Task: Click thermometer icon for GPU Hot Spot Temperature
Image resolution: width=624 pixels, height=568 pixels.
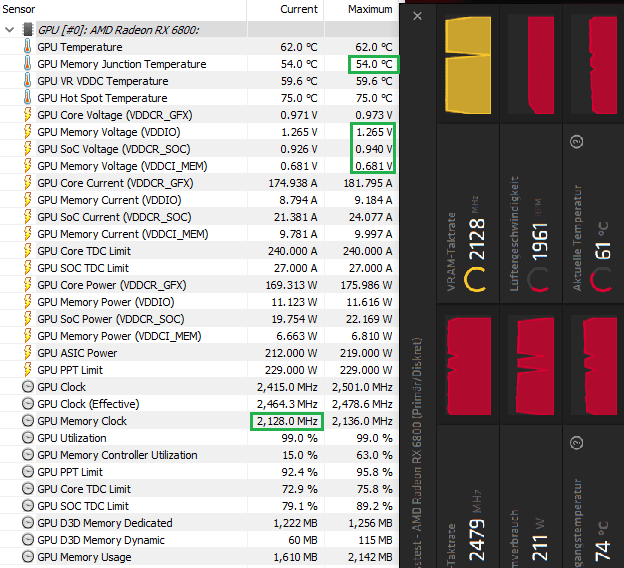Action: (x=27, y=98)
